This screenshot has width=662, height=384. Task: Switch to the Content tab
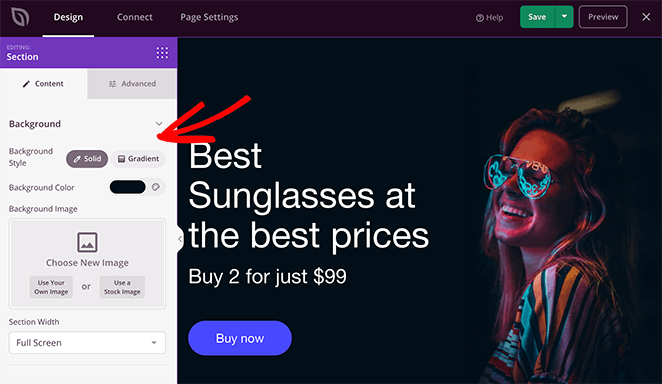(x=43, y=84)
